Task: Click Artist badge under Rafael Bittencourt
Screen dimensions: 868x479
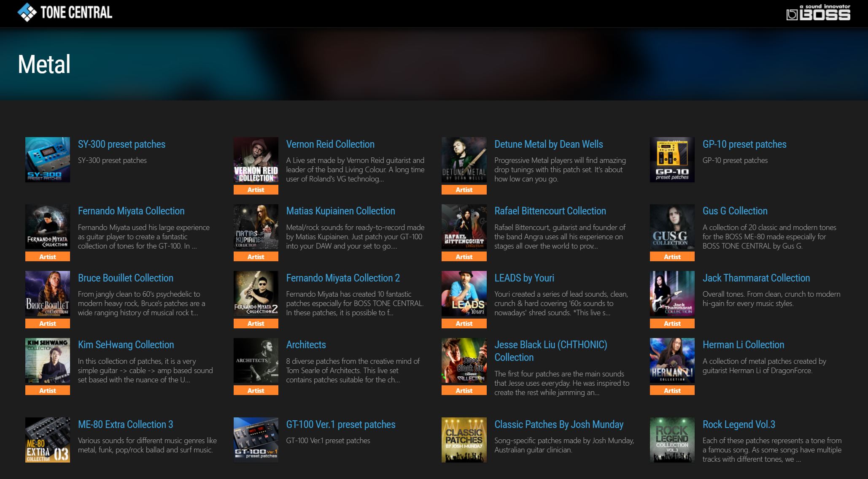Action: 464,257
